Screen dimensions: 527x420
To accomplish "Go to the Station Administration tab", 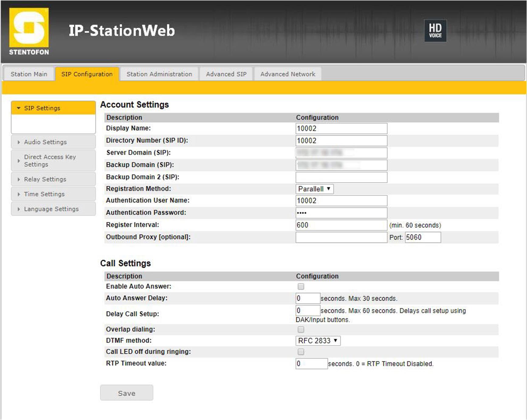I will pos(159,74).
